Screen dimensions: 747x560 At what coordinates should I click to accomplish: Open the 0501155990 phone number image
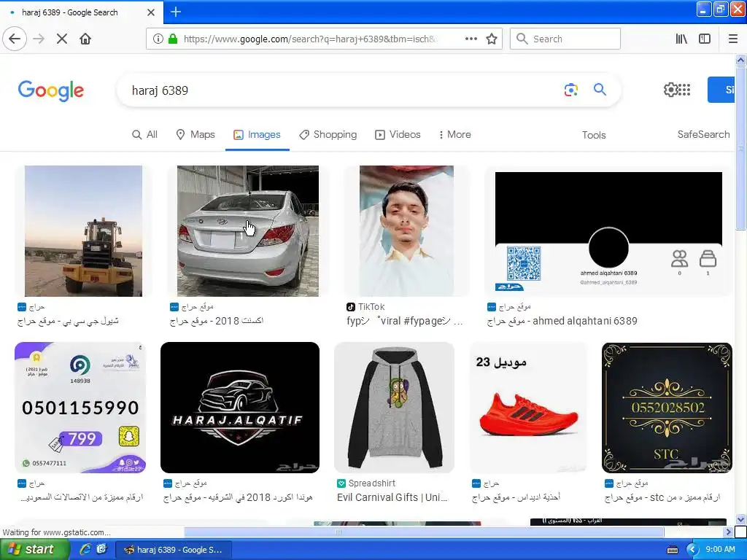80,407
